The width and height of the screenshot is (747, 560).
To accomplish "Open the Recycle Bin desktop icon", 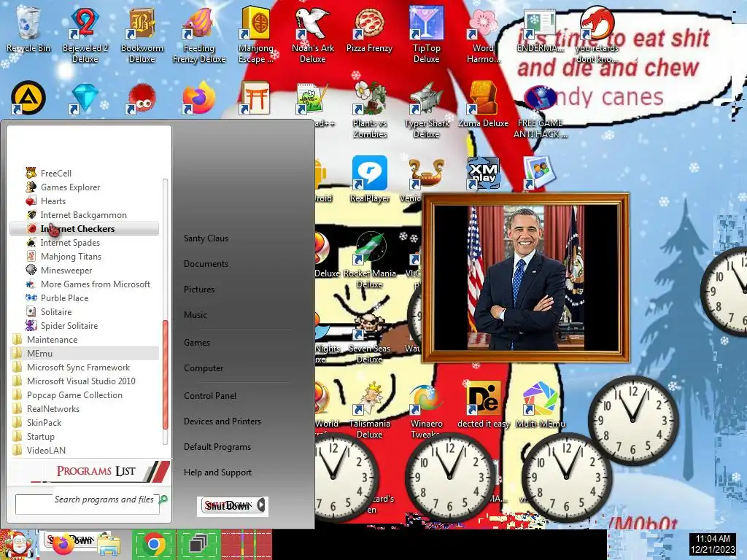I will [28, 29].
